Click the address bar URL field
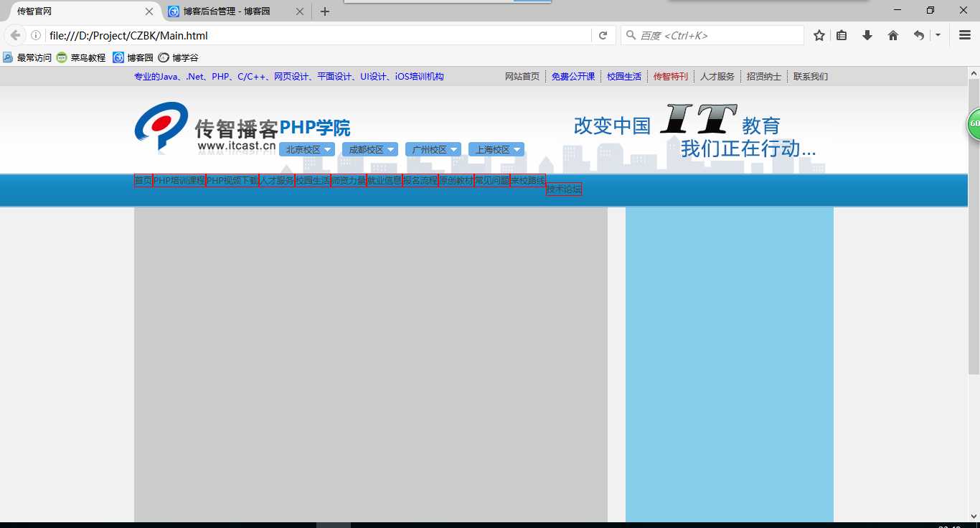The image size is (980, 528). pos(318,35)
